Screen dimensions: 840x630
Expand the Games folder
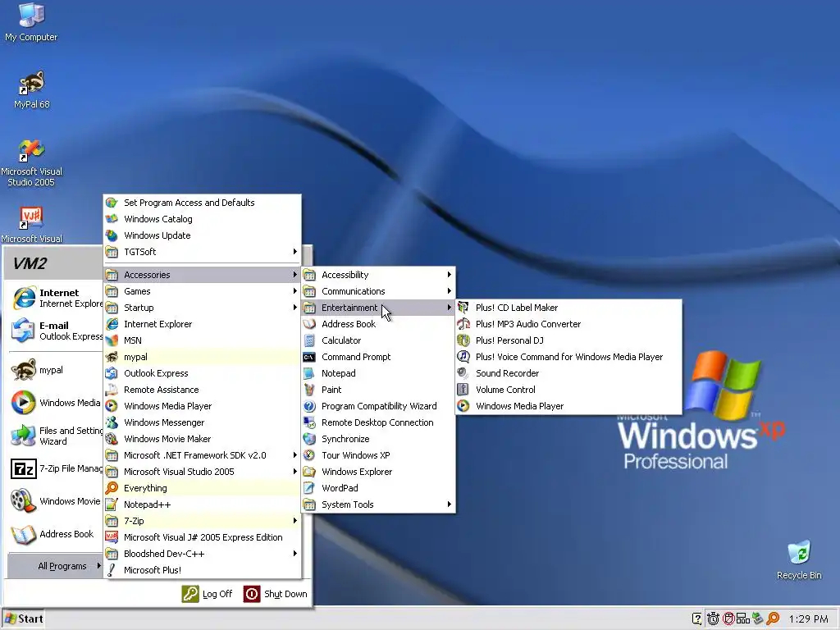[x=202, y=291]
